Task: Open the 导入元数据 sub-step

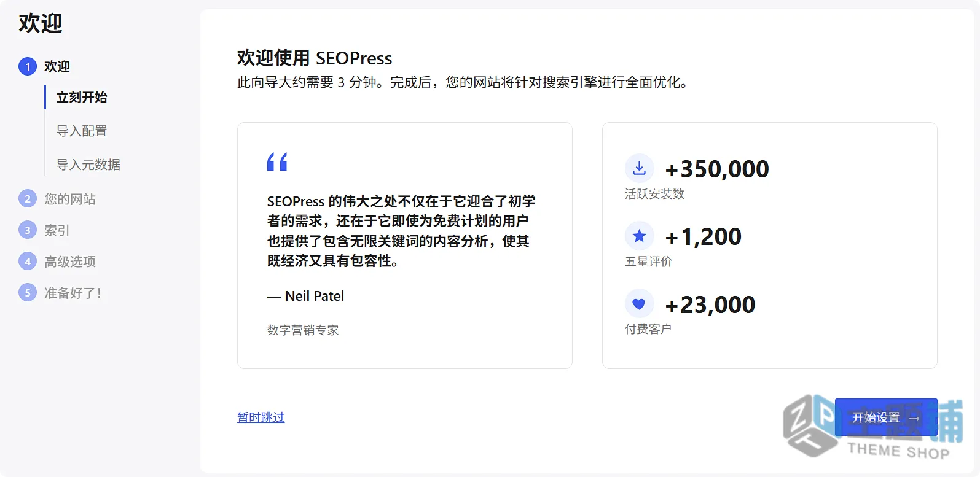Action: click(88, 165)
